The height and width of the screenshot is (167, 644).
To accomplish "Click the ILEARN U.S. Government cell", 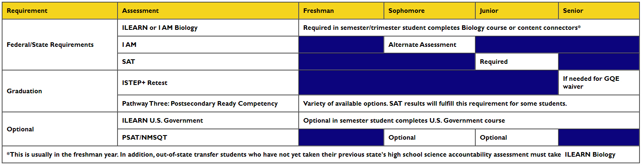I will [208, 121].
